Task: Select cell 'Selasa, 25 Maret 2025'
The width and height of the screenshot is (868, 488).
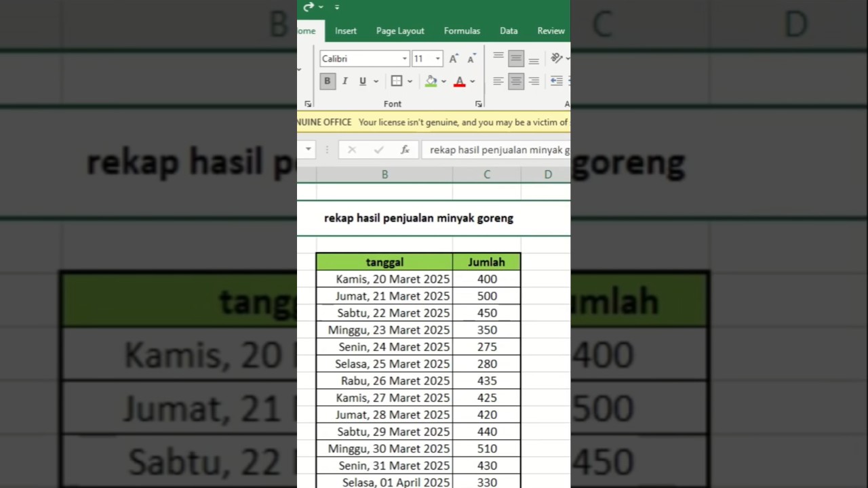Action: 384,364
